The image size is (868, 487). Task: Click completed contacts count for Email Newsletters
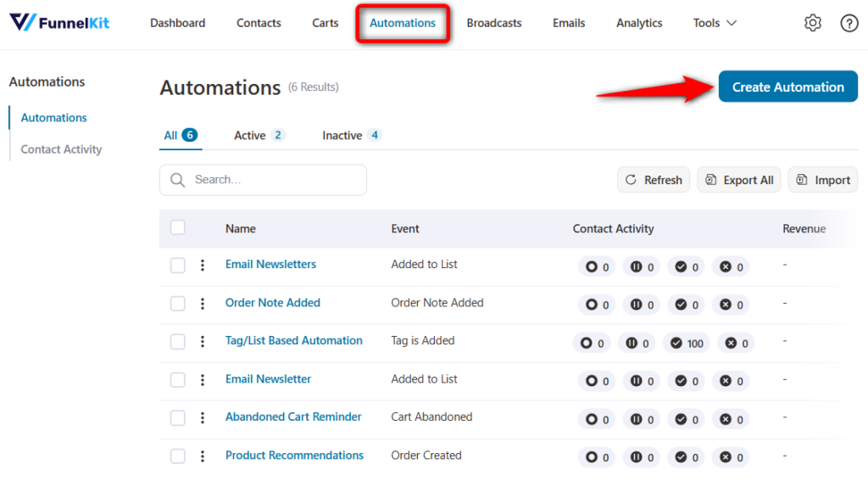(x=687, y=267)
